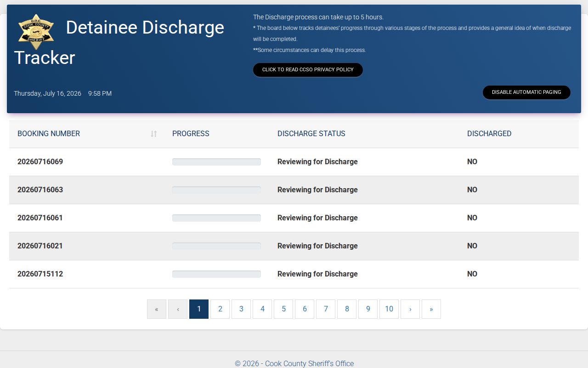588x368 pixels.
Task: Go to page 7
Action: (x=326, y=309)
